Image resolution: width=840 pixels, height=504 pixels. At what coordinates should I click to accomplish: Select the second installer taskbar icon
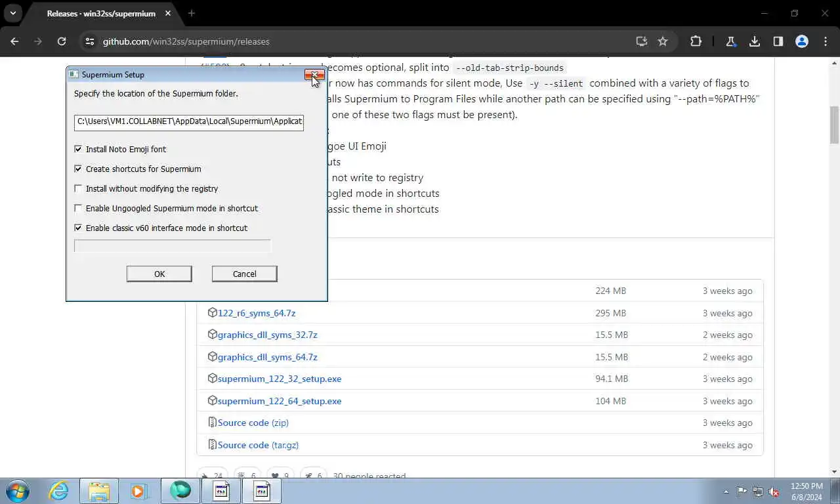pyautogui.click(x=262, y=491)
